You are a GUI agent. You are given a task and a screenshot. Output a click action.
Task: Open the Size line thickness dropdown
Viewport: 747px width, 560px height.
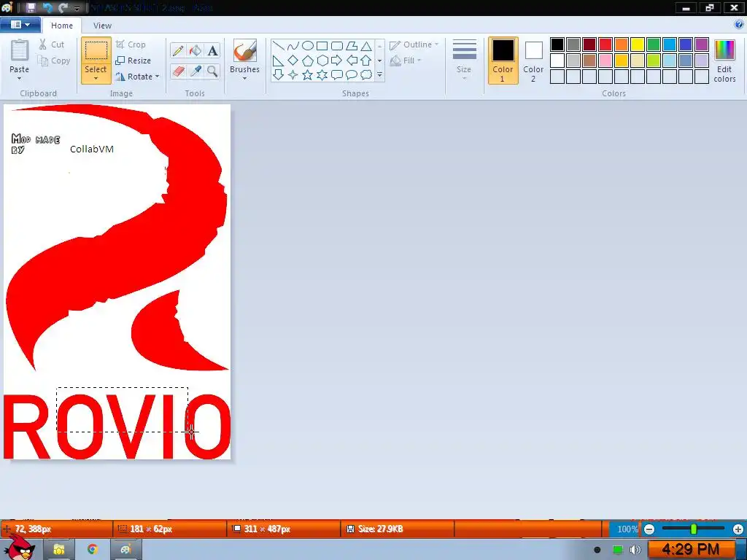(x=464, y=61)
